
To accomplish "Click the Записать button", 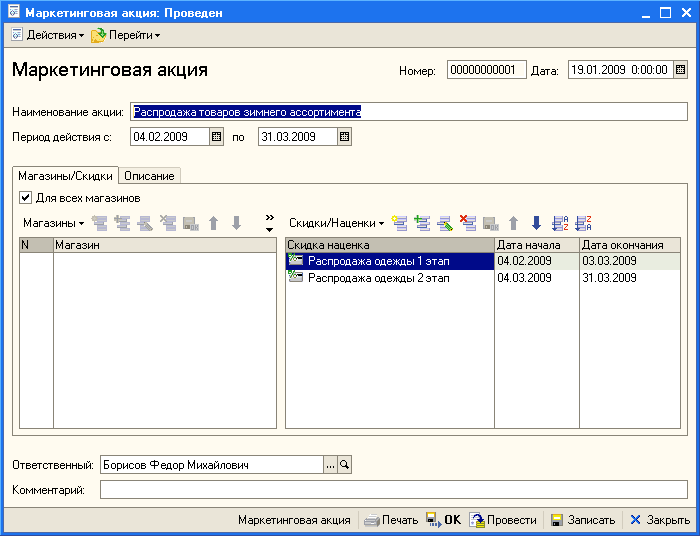I will [x=584, y=520].
